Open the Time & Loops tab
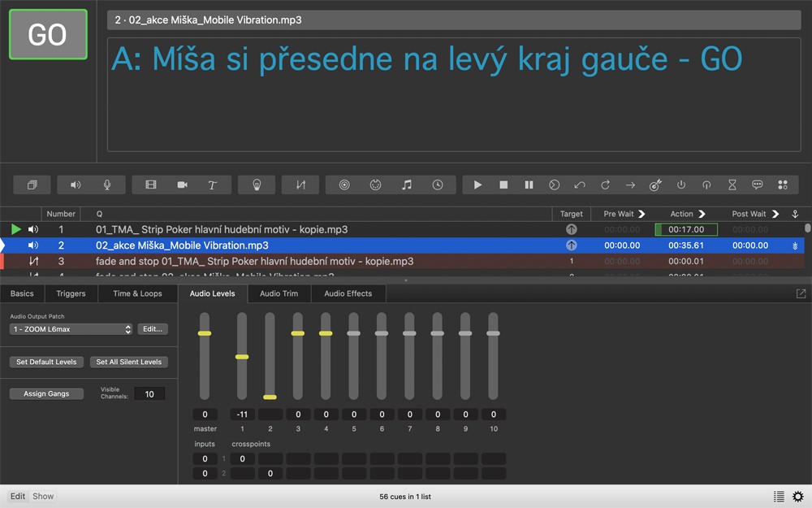 (137, 293)
